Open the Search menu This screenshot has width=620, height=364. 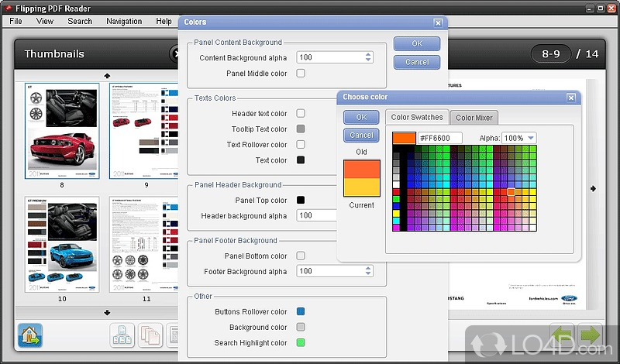coord(80,22)
